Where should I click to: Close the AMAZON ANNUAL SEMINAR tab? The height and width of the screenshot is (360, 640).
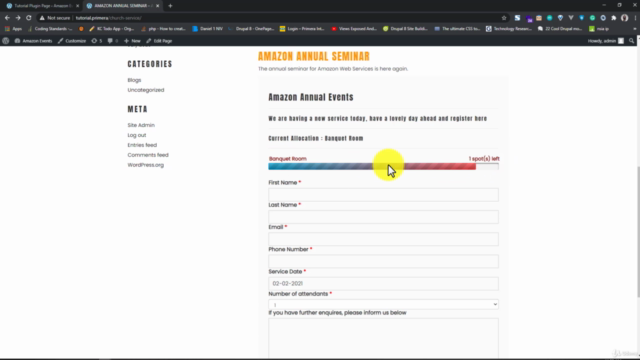tap(158, 6)
